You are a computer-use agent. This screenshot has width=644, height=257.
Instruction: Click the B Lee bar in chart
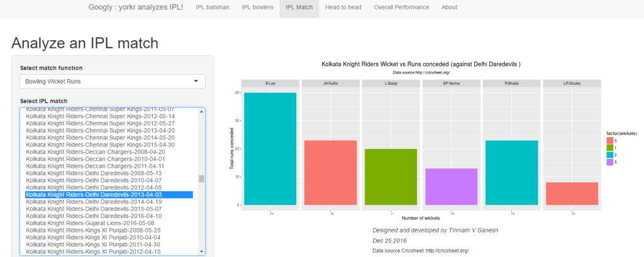(270, 149)
